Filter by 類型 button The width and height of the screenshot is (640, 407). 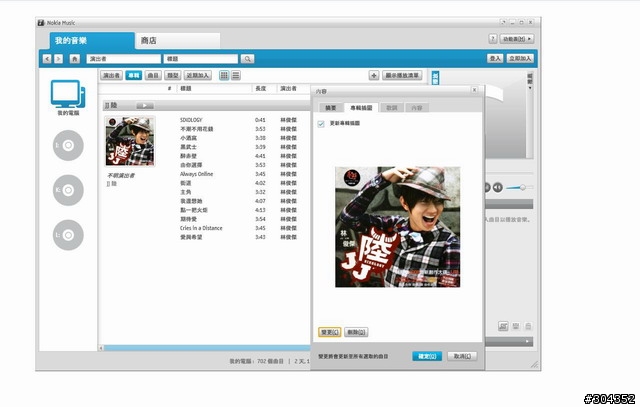pyautogui.click(x=173, y=75)
